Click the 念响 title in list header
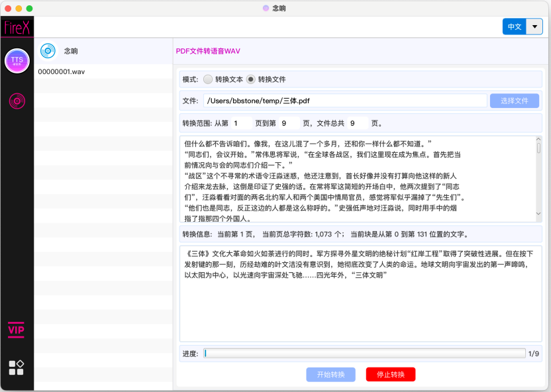The image size is (551, 392). tap(71, 51)
